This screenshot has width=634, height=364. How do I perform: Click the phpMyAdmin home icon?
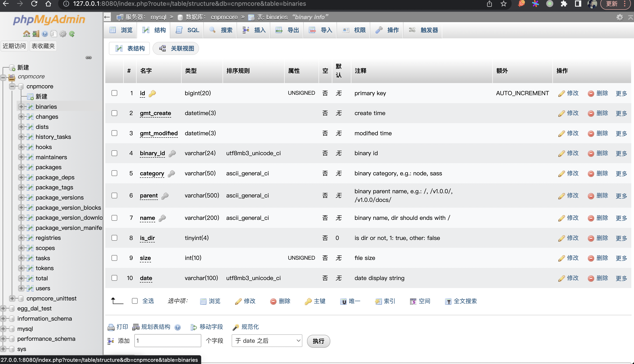click(x=26, y=34)
